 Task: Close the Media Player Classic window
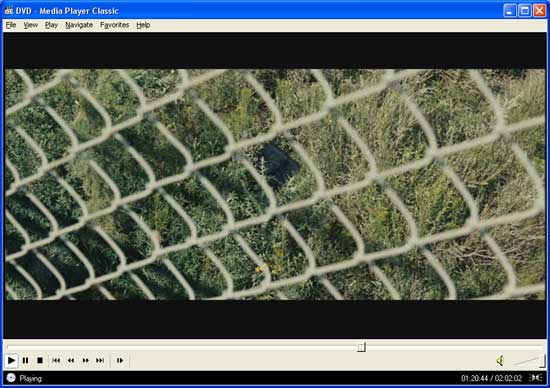pyautogui.click(x=539, y=11)
